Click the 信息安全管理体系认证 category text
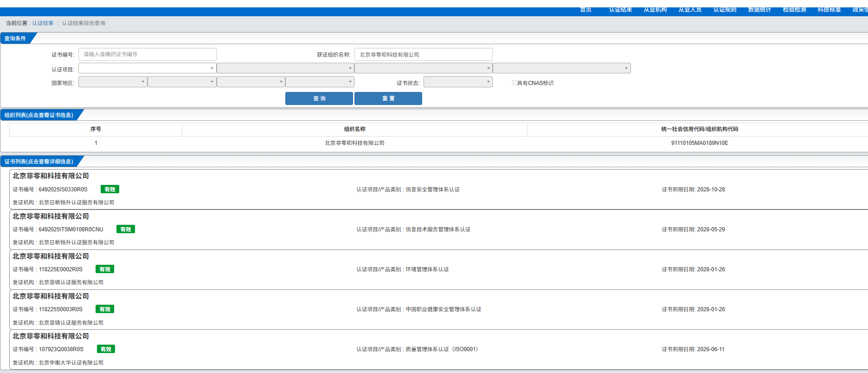 click(433, 190)
